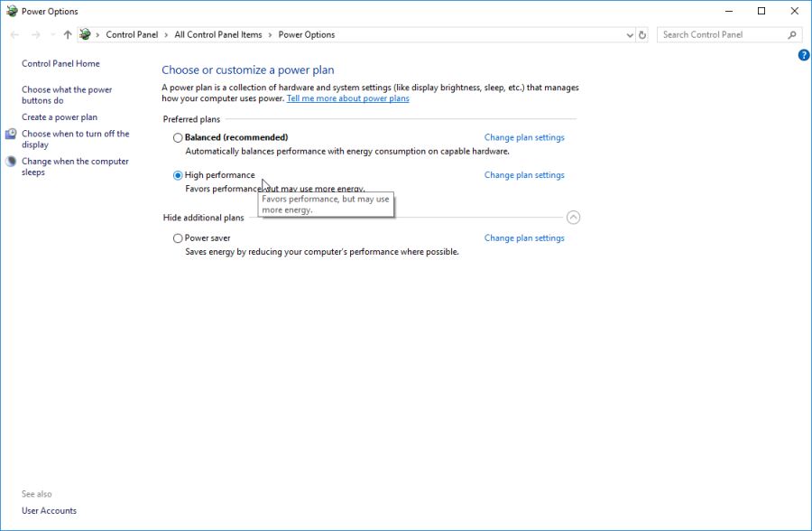Click the Power Options title bar icon
Image resolution: width=812 pixels, height=531 pixels.
pos(12,11)
